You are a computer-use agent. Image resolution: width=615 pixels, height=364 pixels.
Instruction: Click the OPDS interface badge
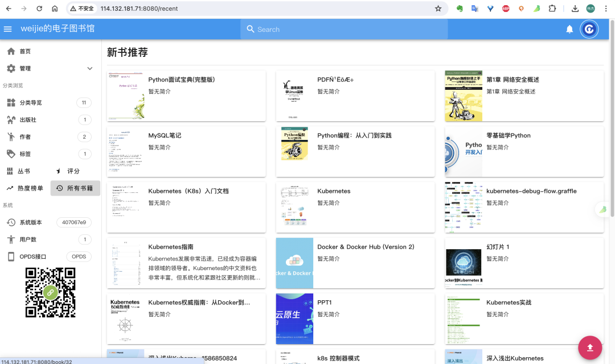click(79, 257)
